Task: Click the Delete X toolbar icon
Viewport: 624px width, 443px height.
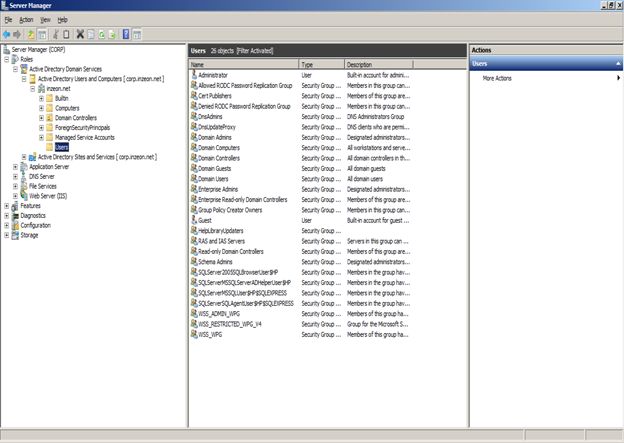Action: [x=80, y=34]
